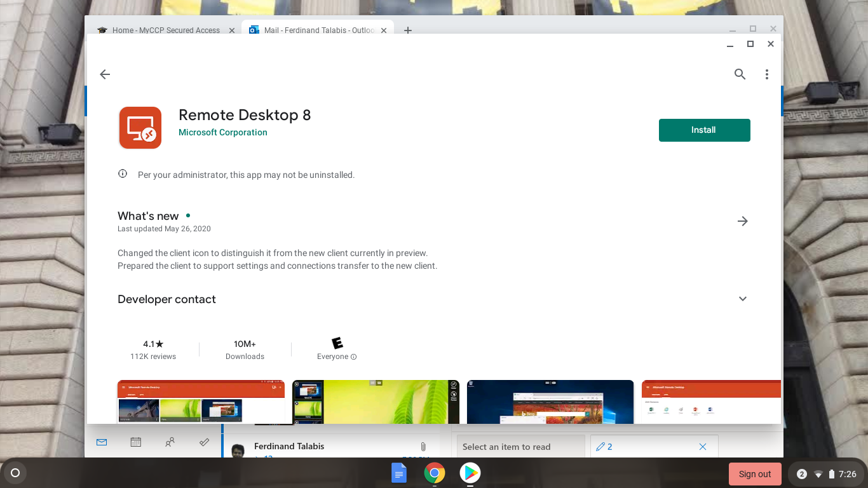The width and height of the screenshot is (868, 488).
Task: Open a new Chrome tab
Action: [x=408, y=30]
